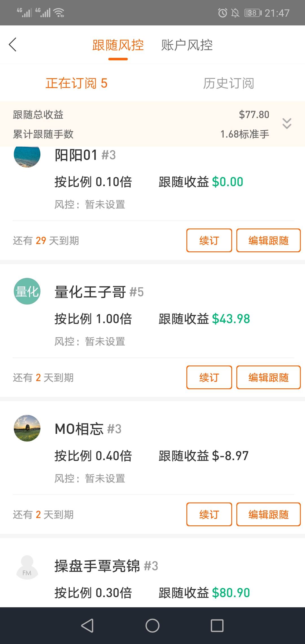Open trader name 操盘手覃亮锦 #3
This screenshot has width=305, height=644.
click(106, 566)
